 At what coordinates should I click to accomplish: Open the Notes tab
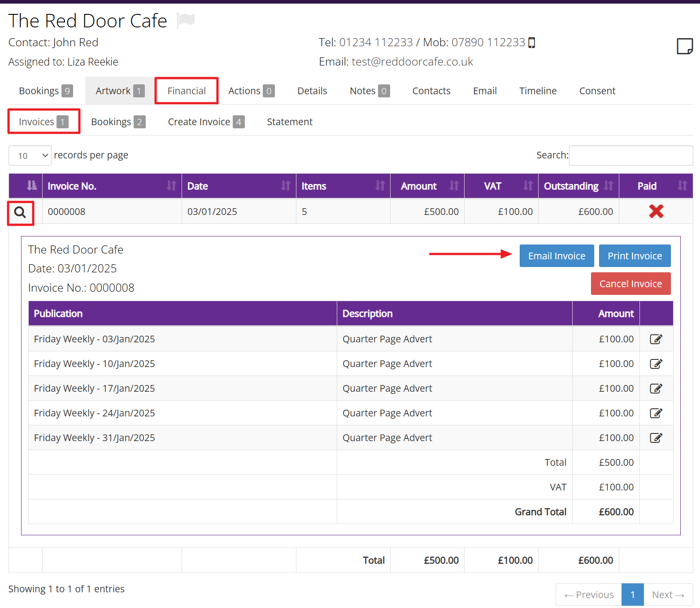pyautogui.click(x=370, y=91)
